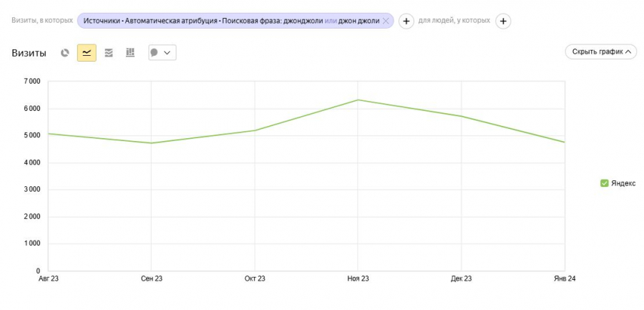Click the Визиты metric heading
The width and height of the screenshot is (644, 310).
click(x=29, y=53)
